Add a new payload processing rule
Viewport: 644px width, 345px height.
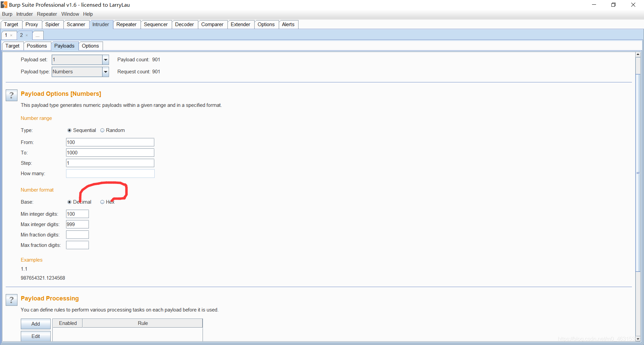pos(35,324)
